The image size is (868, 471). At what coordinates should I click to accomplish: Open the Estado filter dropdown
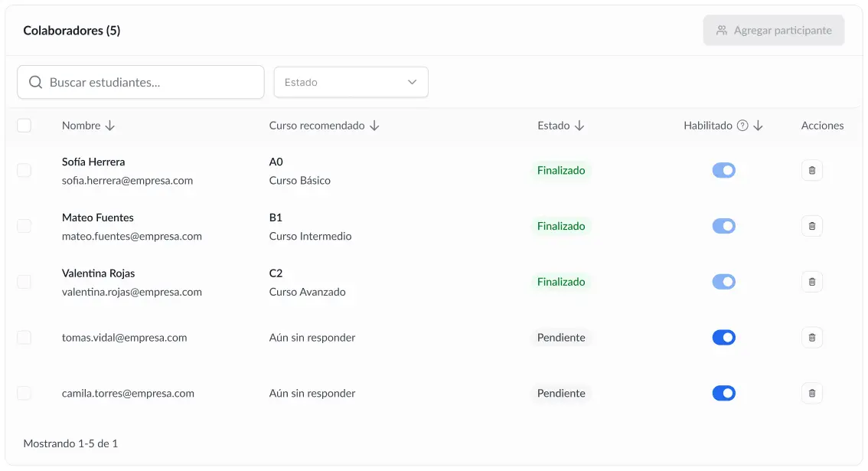pos(351,82)
